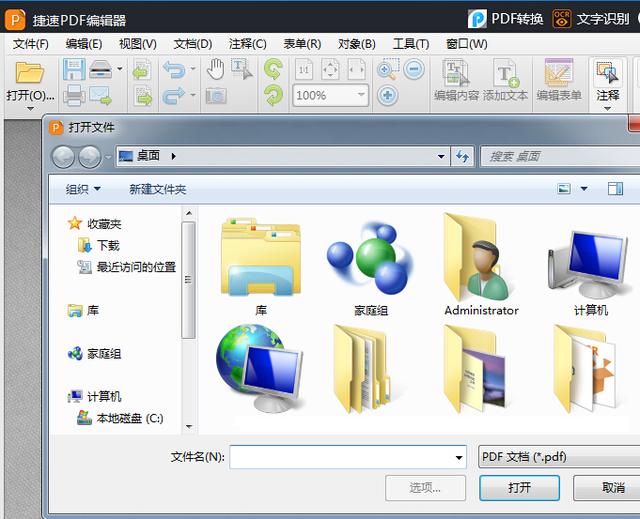Expand the 打开(O) dropdown arrow
640x519 pixels.
click(x=30, y=109)
